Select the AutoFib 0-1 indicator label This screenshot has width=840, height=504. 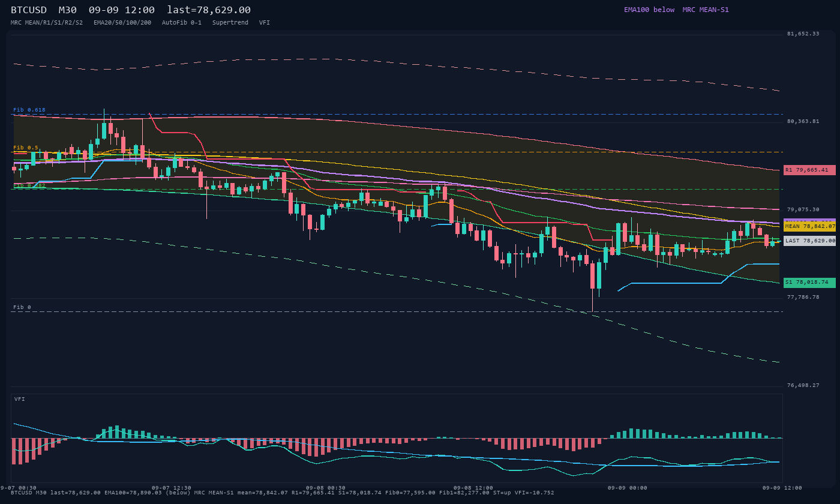[x=182, y=22]
